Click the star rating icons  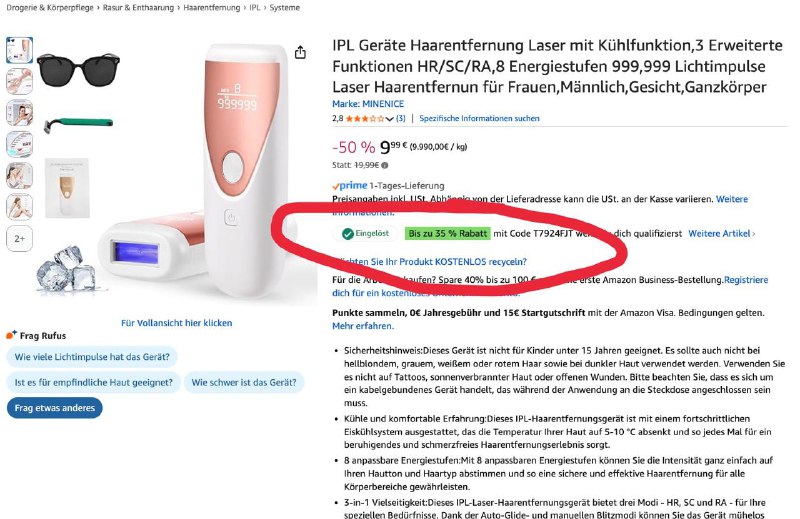click(364, 118)
